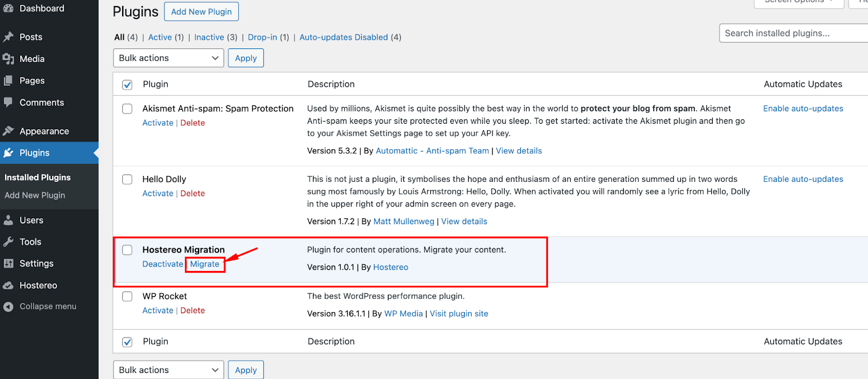Open Settings in the sidebar menu

pos(36,263)
